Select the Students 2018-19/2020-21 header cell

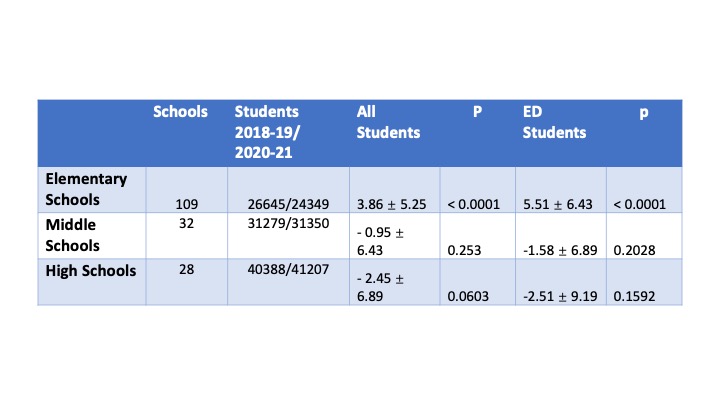point(267,132)
